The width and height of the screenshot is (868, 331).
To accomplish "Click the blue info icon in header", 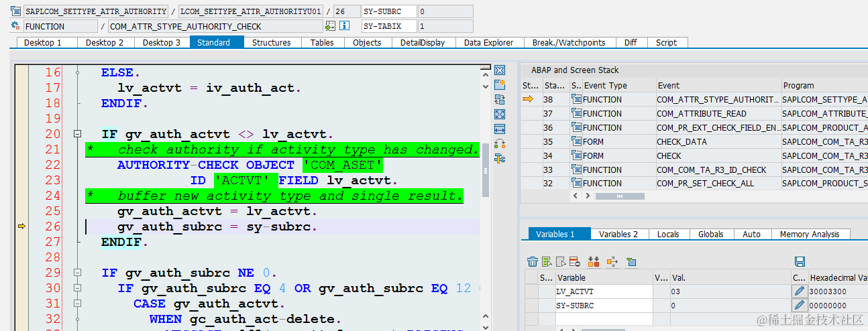I will click(x=345, y=26).
